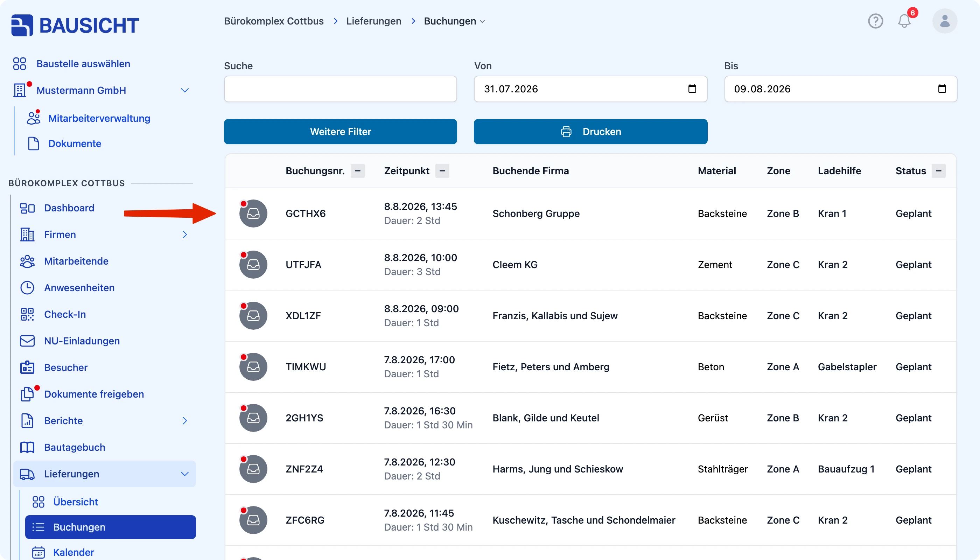Open the Übersicht submenu item
Screen dimensions: 980x560
click(75, 502)
